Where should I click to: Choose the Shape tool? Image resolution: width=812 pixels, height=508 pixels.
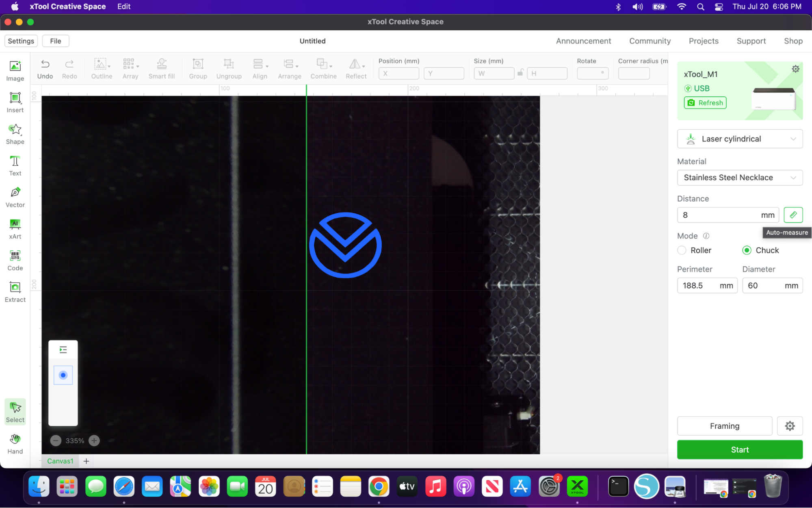coord(15,134)
